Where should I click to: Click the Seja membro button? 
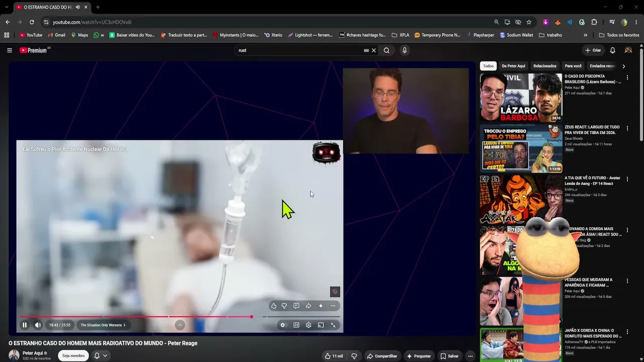tap(73, 355)
